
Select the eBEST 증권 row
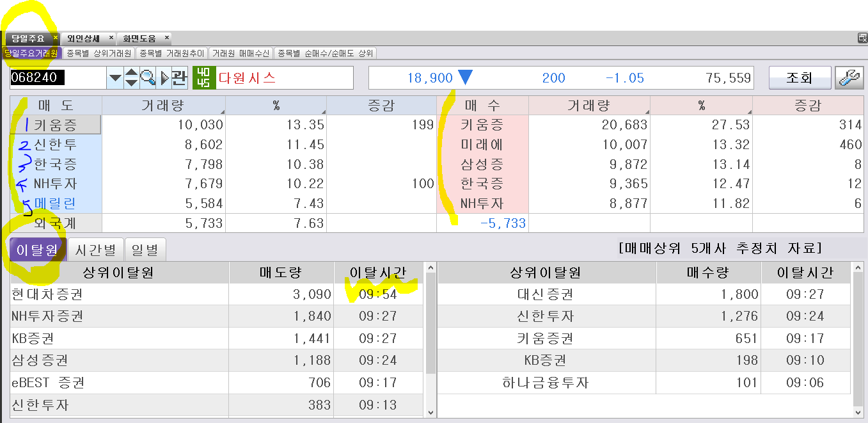point(217,383)
